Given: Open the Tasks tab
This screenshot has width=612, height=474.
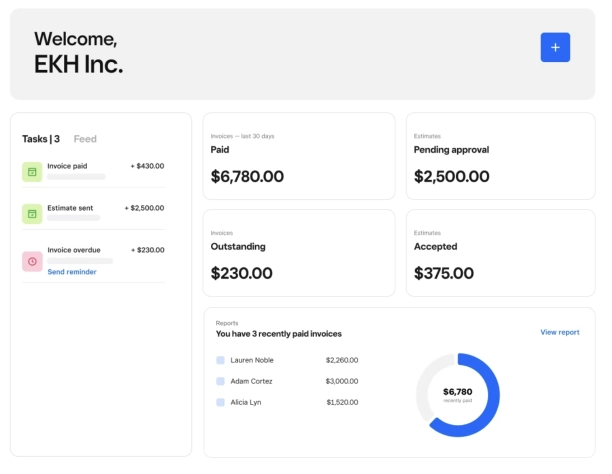Looking at the screenshot, I should 41,139.
